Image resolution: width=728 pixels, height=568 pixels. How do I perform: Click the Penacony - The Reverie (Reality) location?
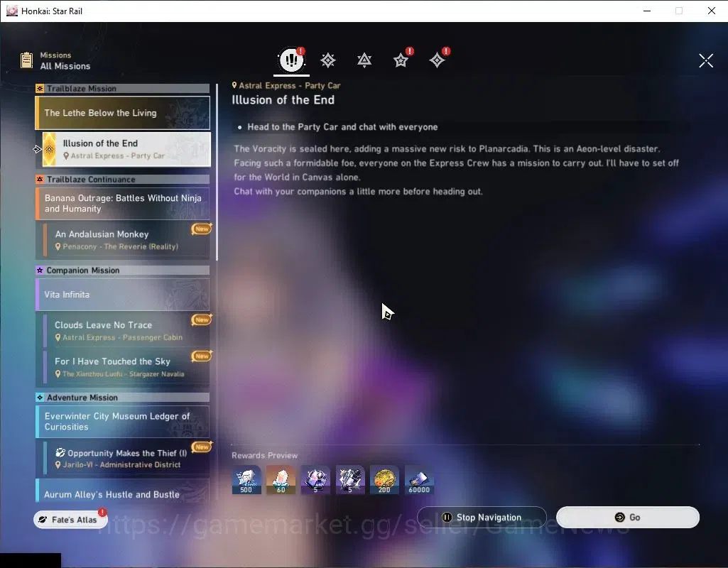point(120,246)
